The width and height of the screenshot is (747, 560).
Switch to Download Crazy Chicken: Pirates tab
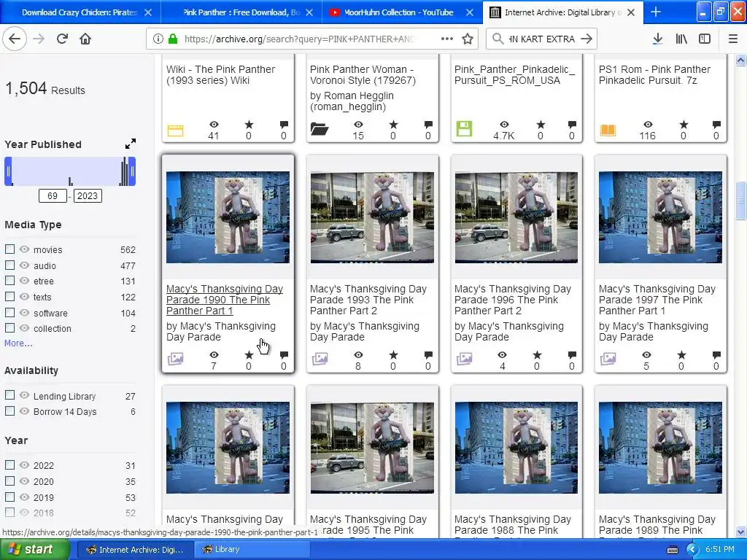pos(80,12)
